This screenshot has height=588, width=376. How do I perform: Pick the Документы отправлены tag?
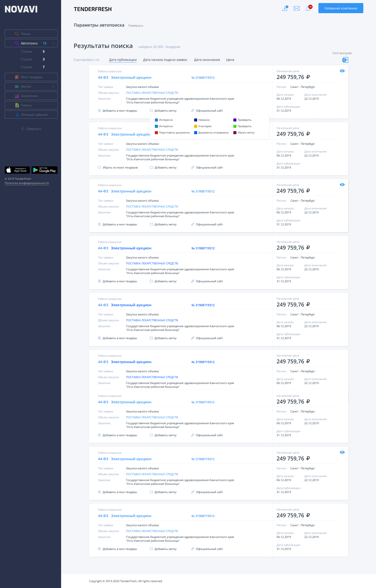coord(211,133)
